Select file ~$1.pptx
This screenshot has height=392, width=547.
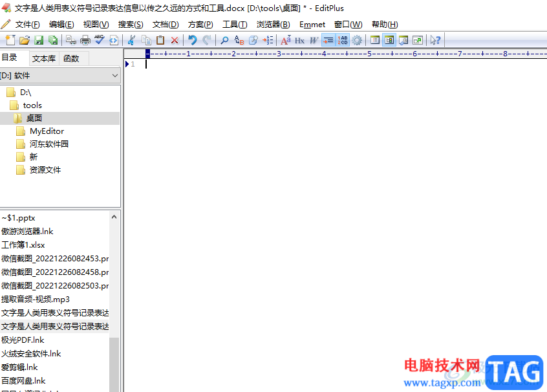tap(18, 218)
